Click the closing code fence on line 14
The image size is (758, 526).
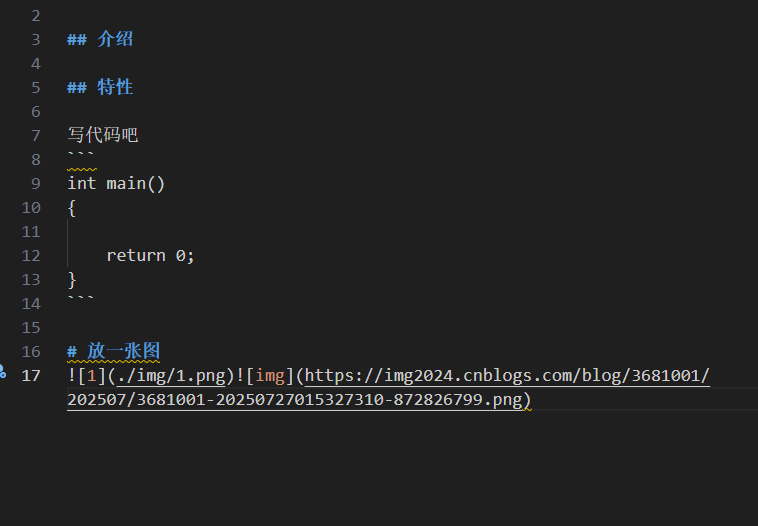click(x=80, y=303)
